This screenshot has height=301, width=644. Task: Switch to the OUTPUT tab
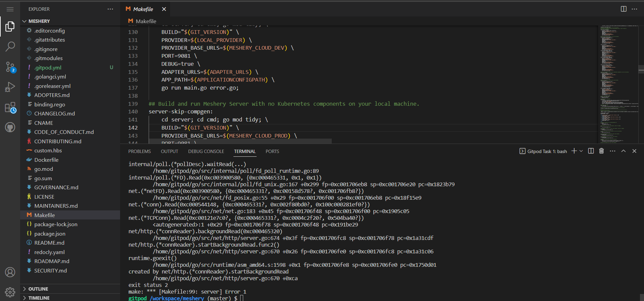tap(169, 151)
